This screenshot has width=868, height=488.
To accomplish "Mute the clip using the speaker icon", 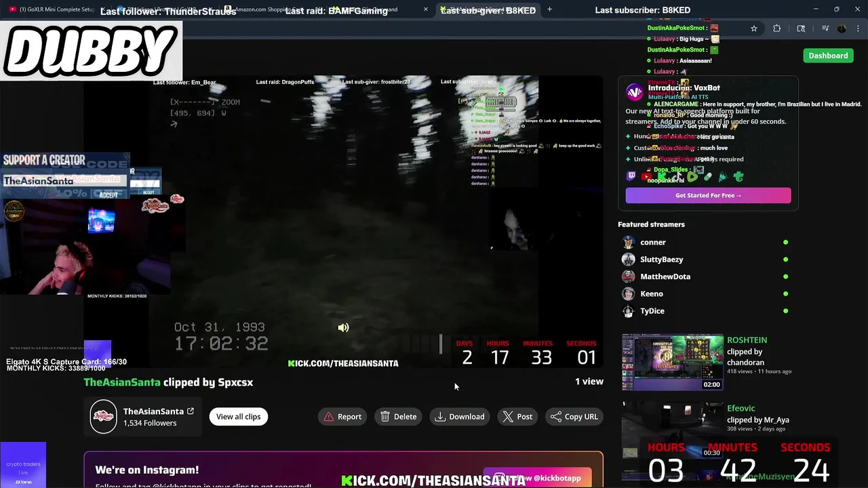I will pos(344,328).
